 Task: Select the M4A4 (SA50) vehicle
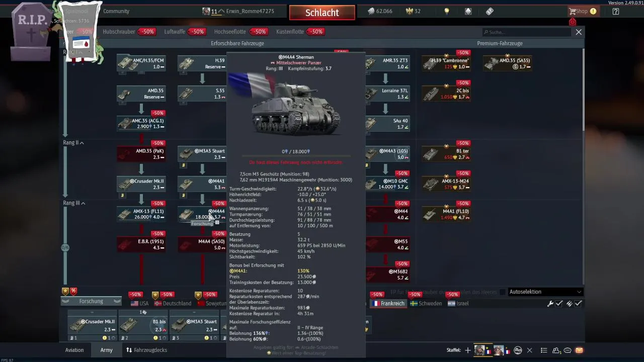tap(202, 244)
